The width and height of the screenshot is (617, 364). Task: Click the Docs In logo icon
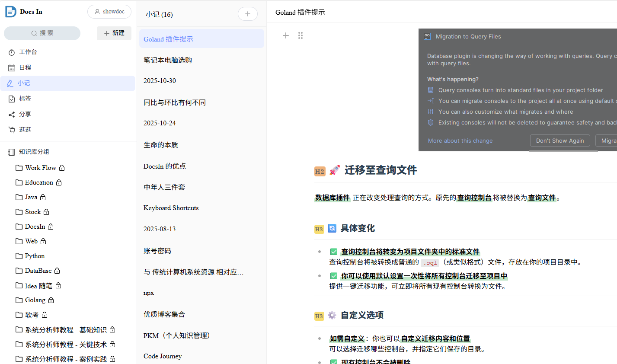coord(11,12)
